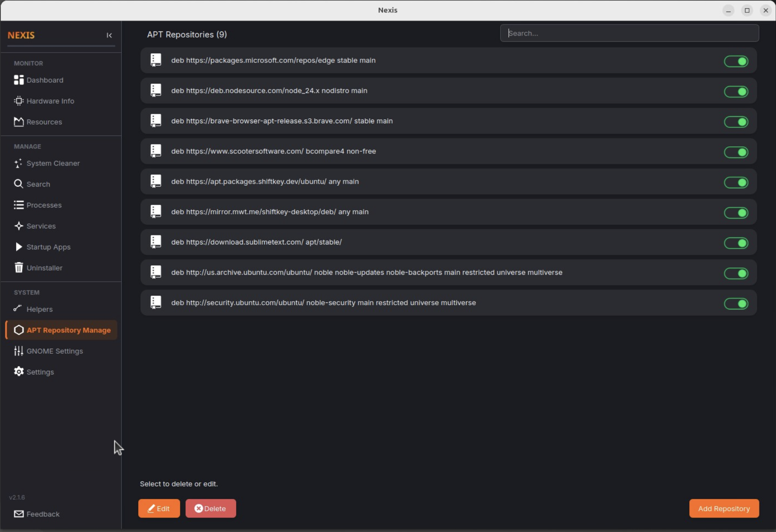Click inside the Search field

tap(629, 33)
